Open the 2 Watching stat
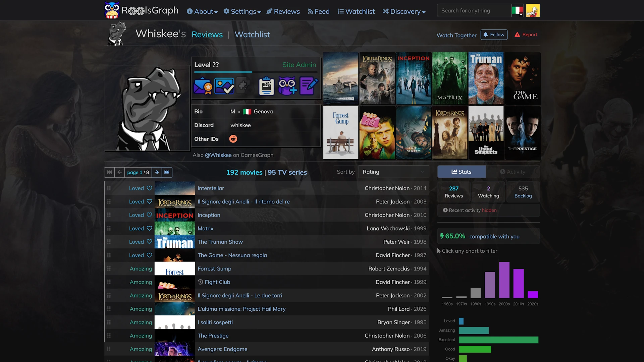Image resolution: width=644 pixels, height=362 pixels. coord(488,192)
